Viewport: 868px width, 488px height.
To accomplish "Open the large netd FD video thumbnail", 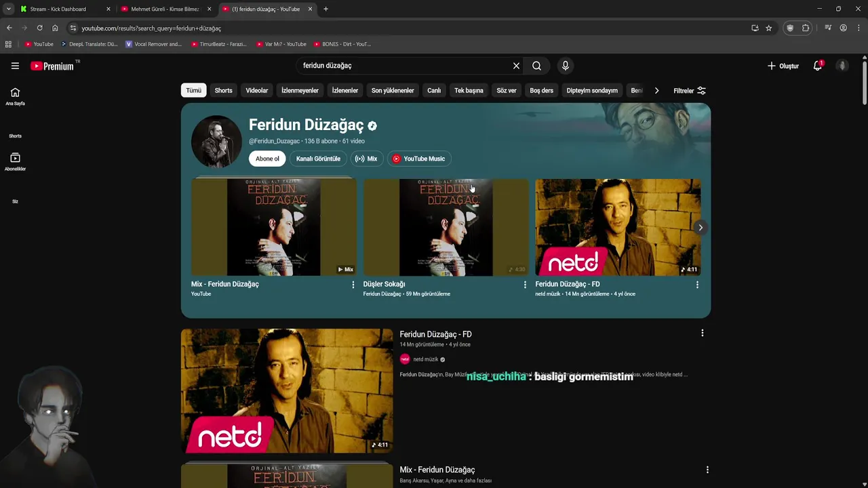I will click(x=287, y=391).
